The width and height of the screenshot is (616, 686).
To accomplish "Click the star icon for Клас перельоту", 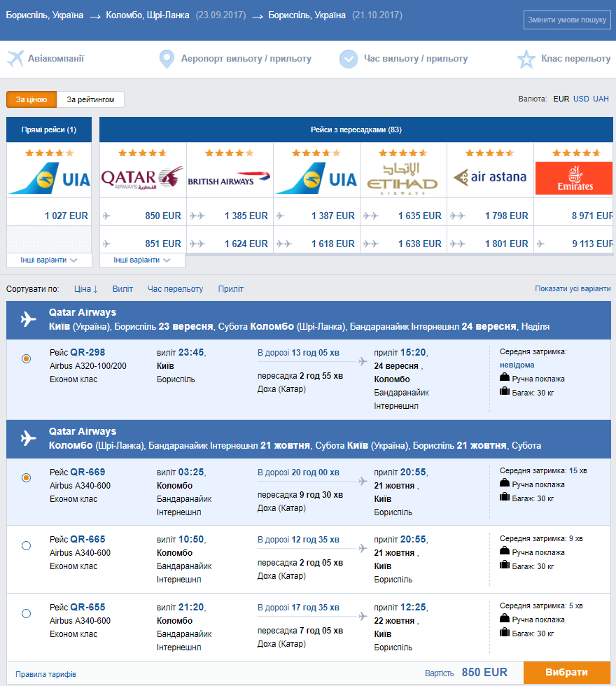I will tap(526, 59).
